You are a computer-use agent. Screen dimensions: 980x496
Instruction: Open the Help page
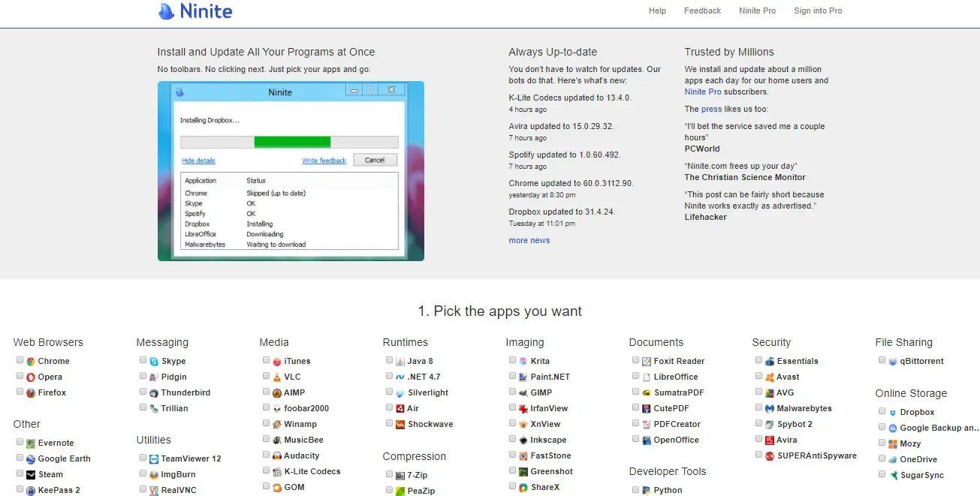pos(657,11)
